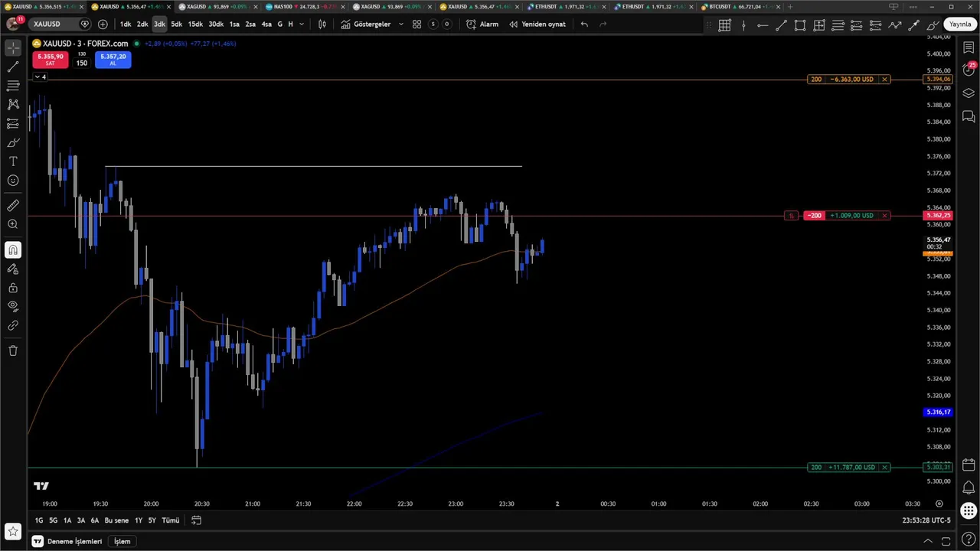Click the red SAT sell button
The image size is (980, 551).
[50, 60]
